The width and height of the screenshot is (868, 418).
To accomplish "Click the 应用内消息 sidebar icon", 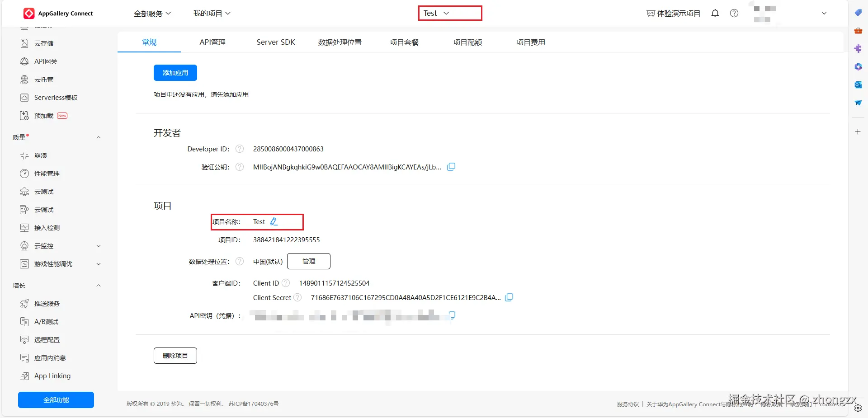I will coord(24,358).
